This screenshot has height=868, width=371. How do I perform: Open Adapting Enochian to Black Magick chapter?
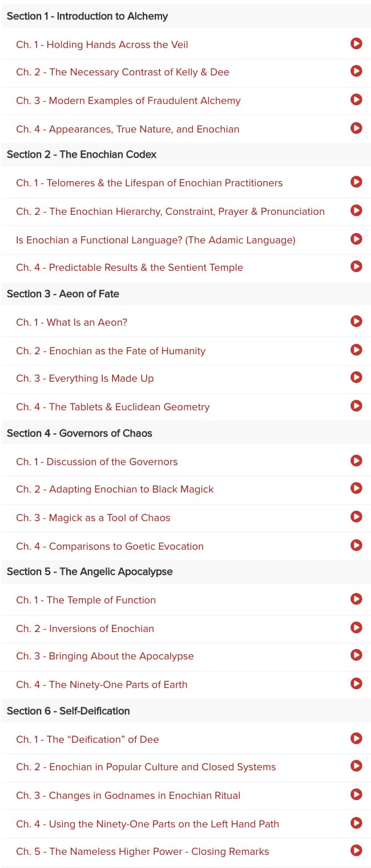pos(115,489)
